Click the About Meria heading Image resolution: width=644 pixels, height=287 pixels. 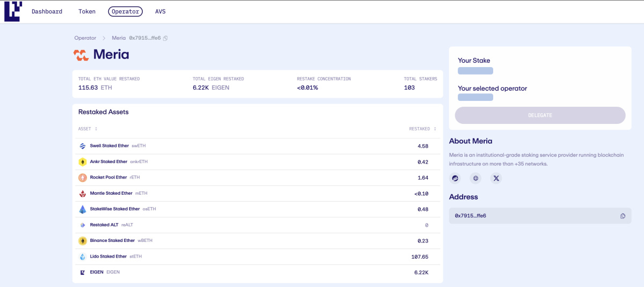(x=471, y=141)
